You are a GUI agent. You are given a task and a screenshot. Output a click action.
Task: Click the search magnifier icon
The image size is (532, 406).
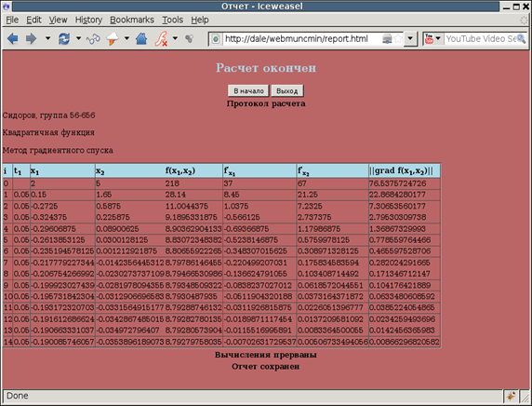point(521,39)
